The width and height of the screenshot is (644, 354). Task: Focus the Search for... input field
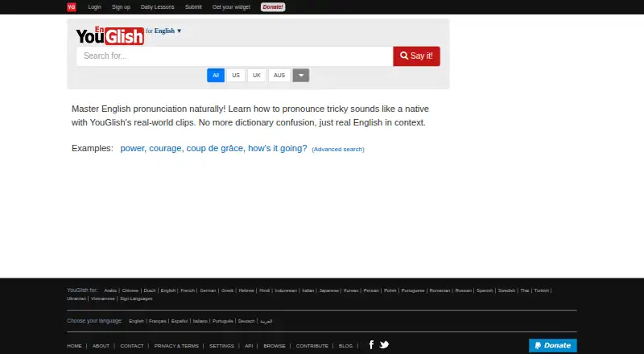tap(234, 56)
